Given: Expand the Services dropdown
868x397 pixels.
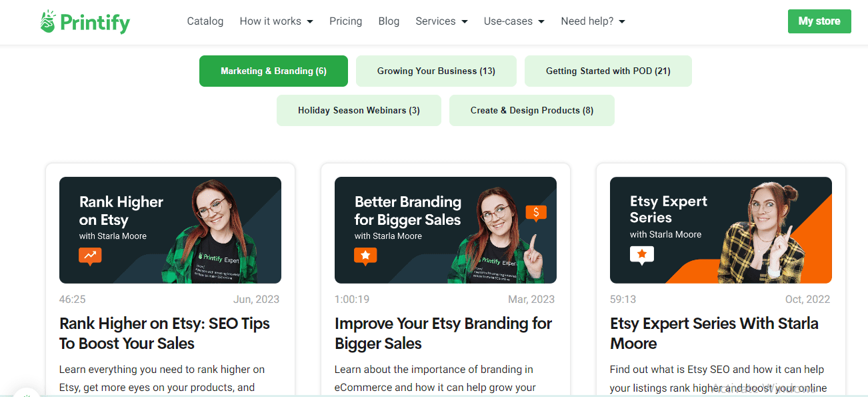Looking at the screenshot, I should click(x=441, y=21).
